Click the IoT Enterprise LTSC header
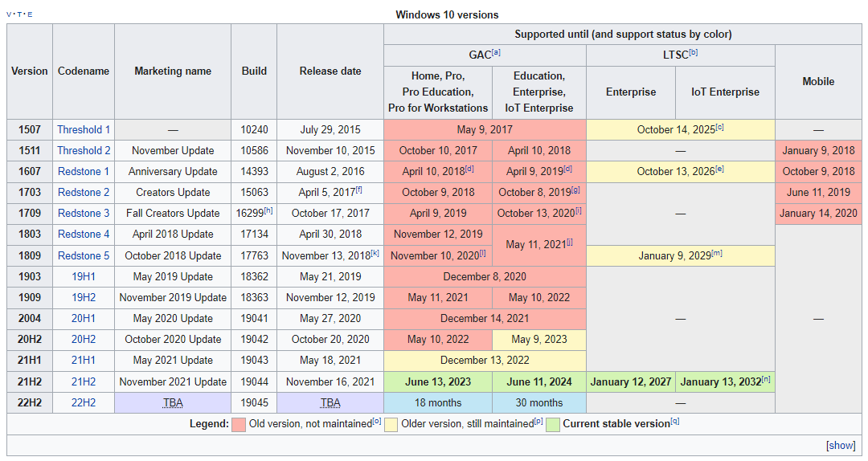The height and width of the screenshot is (461, 868). click(725, 92)
